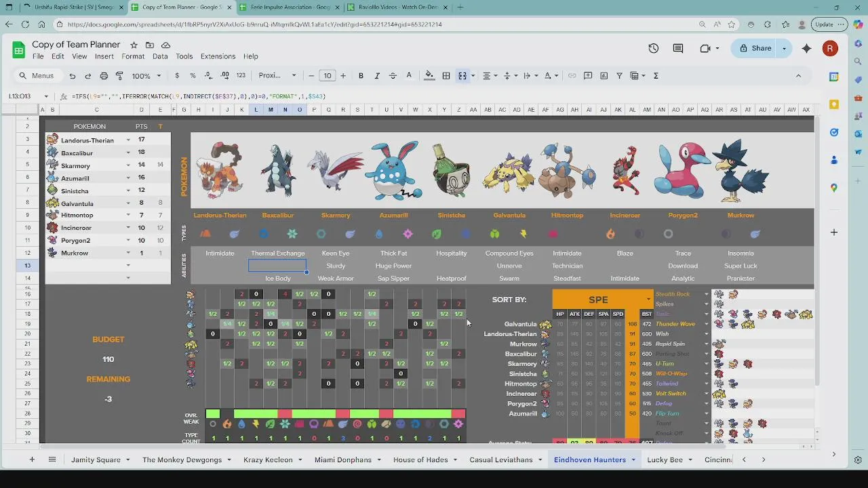Toggle bold formatting
The image size is (868, 488).
pyautogui.click(x=361, y=76)
